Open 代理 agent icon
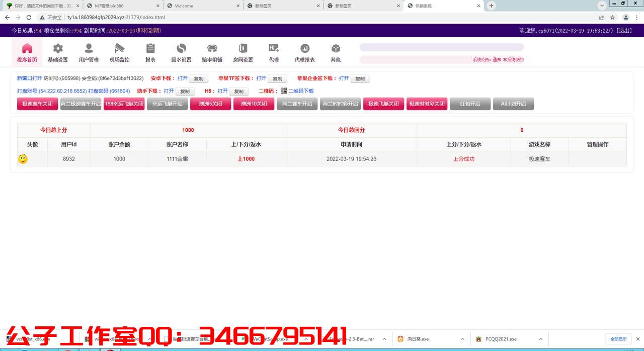 [274, 49]
